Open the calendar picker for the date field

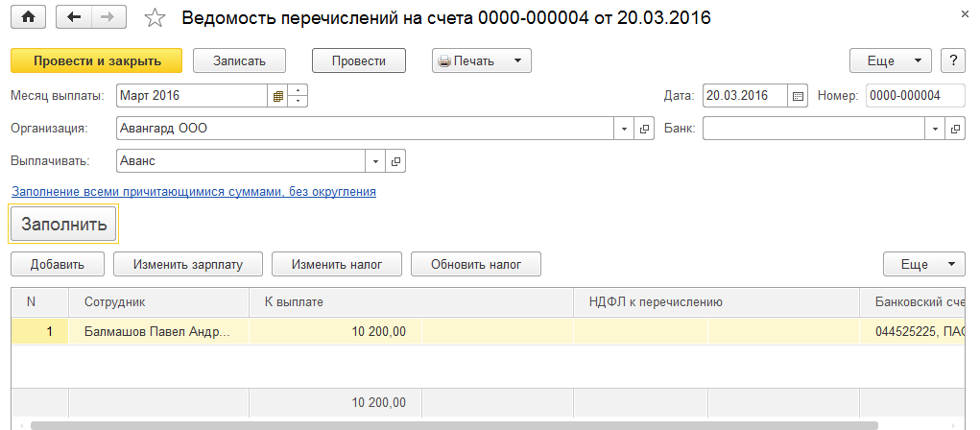[x=798, y=96]
